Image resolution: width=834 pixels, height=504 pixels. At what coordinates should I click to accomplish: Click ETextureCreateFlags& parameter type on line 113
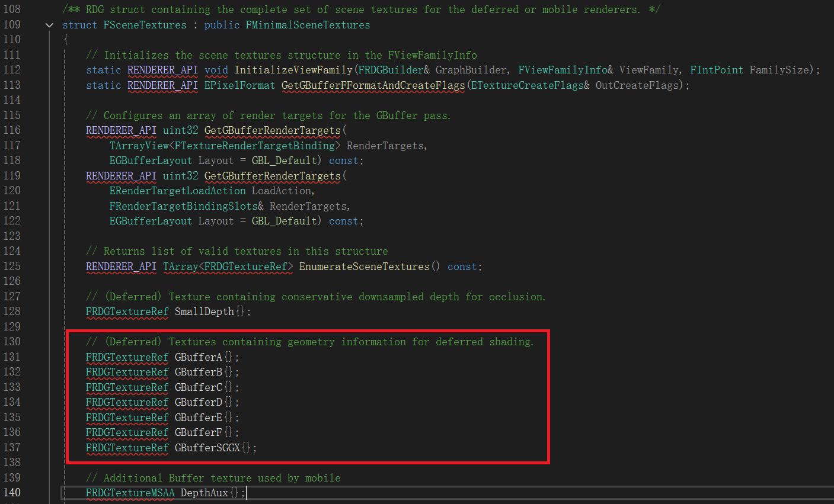pyautogui.click(x=530, y=85)
